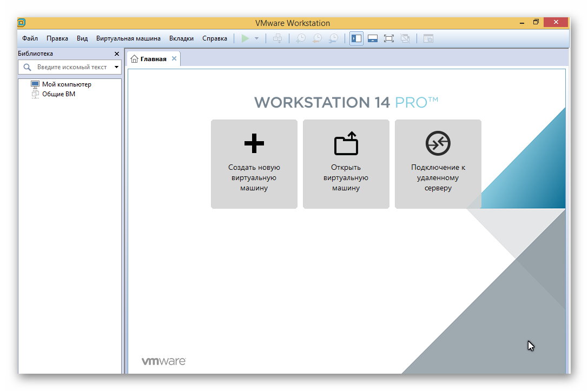Close the Библиотека panel

[117, 54]
